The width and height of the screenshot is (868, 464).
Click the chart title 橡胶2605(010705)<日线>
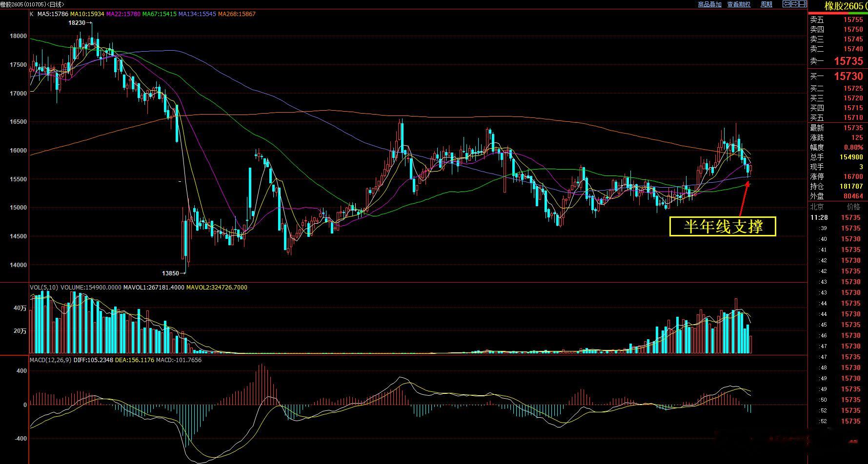tap(33, 4)
